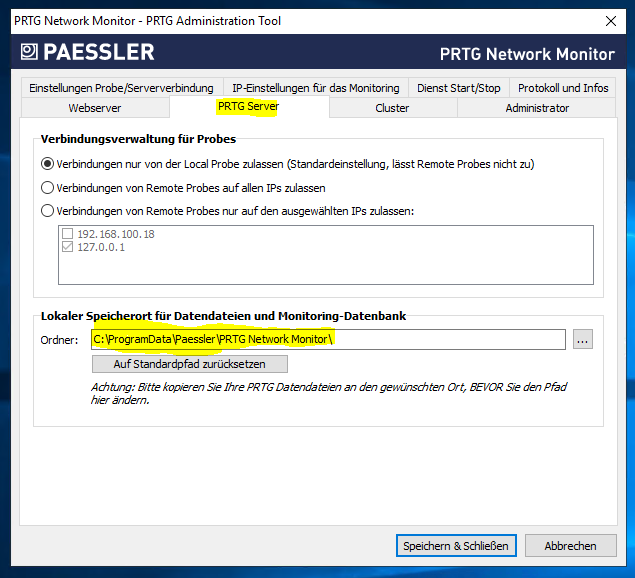
Task: Click the 'Ordner:' label
Action: tap(59, 340)
